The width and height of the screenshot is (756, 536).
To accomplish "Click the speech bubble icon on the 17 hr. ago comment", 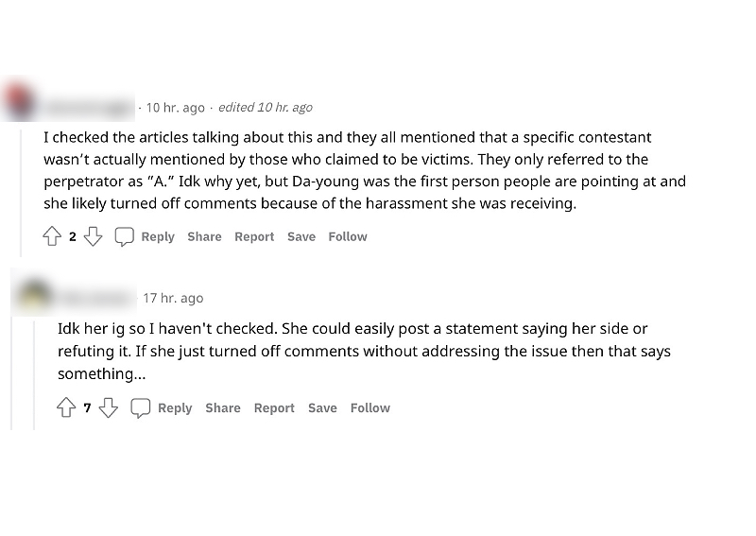I will 140,407.
